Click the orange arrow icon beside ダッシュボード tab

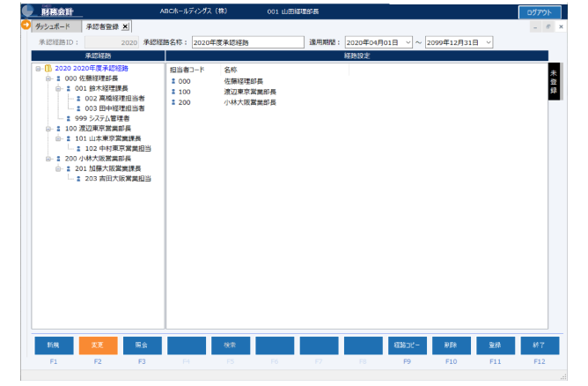[x=26, y=25]
